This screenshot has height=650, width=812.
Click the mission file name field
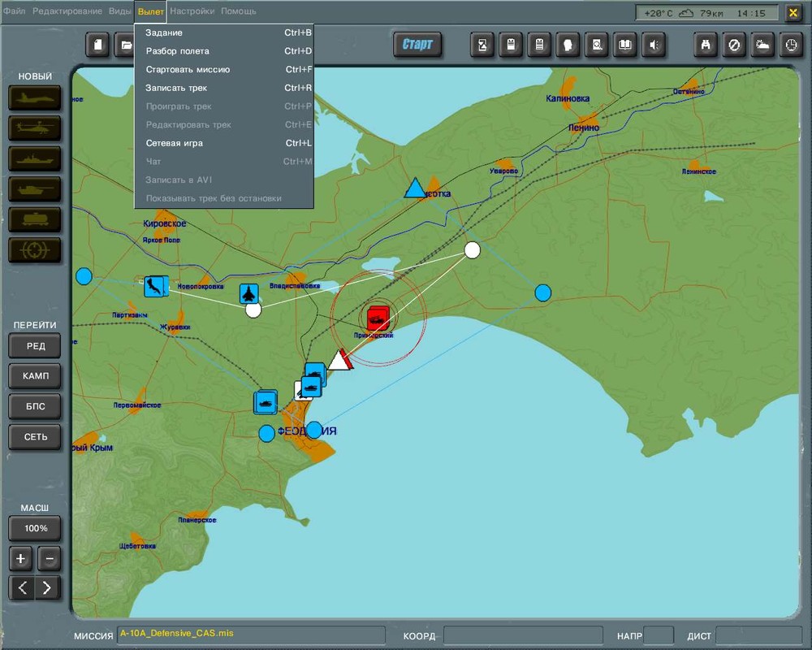tap(251, 635)
